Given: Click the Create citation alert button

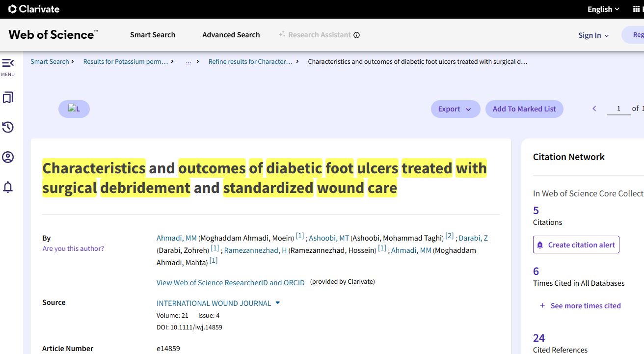Looking at the screenshot, I should [576, 245].
